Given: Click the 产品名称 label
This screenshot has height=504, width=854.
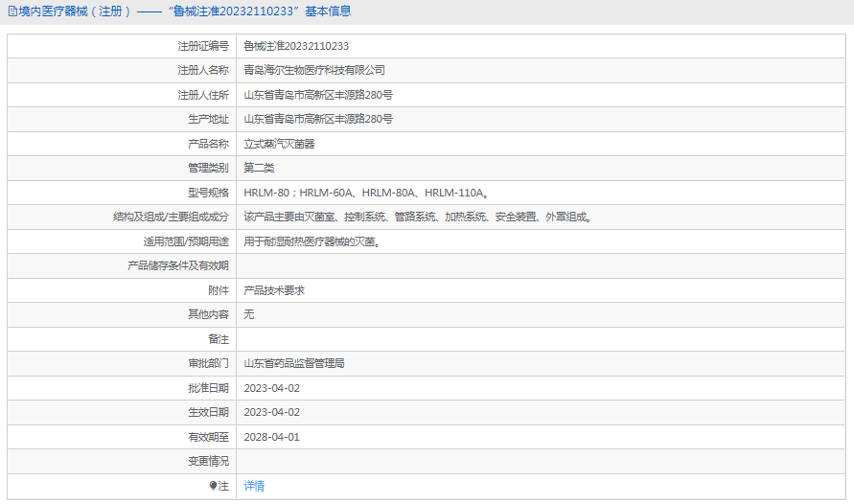Looking at the screenshot, I should pos(208,144).
